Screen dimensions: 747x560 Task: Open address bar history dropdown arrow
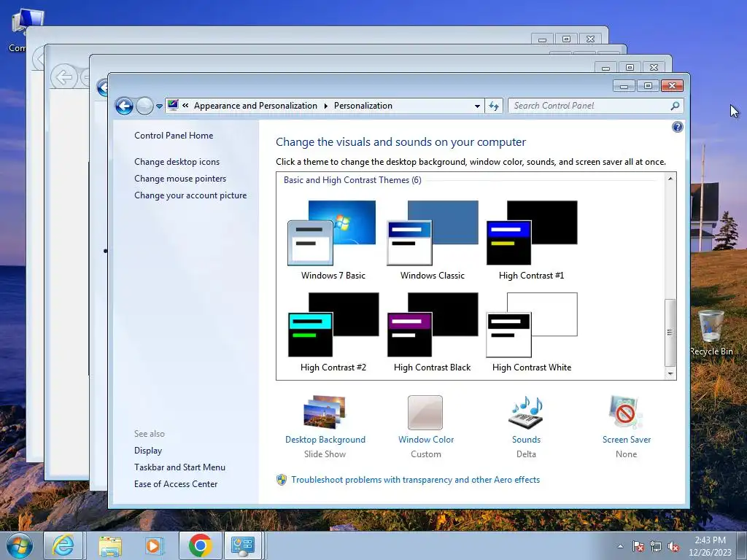pos(477,106)
